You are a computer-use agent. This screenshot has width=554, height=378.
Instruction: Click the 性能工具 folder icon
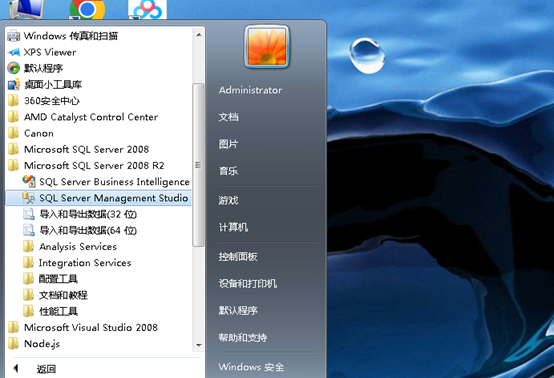pos(28,311)
